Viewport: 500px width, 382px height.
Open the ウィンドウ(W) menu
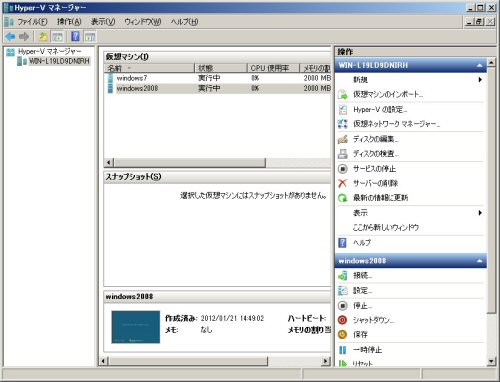143,22
